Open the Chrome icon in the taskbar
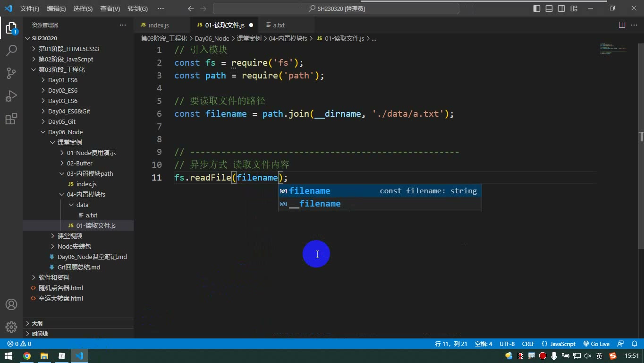644x363 pixels. coord(27,356)
